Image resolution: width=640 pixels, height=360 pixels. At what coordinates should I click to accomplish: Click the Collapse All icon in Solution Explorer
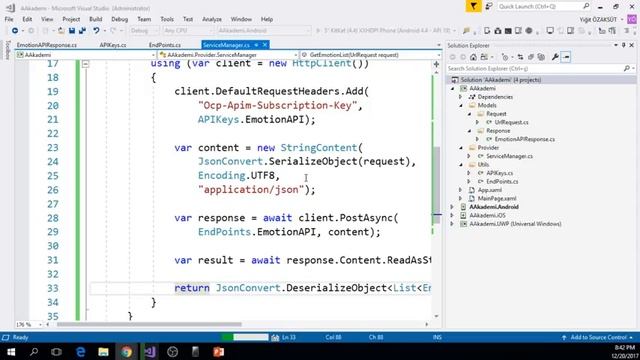click(531, 57)
